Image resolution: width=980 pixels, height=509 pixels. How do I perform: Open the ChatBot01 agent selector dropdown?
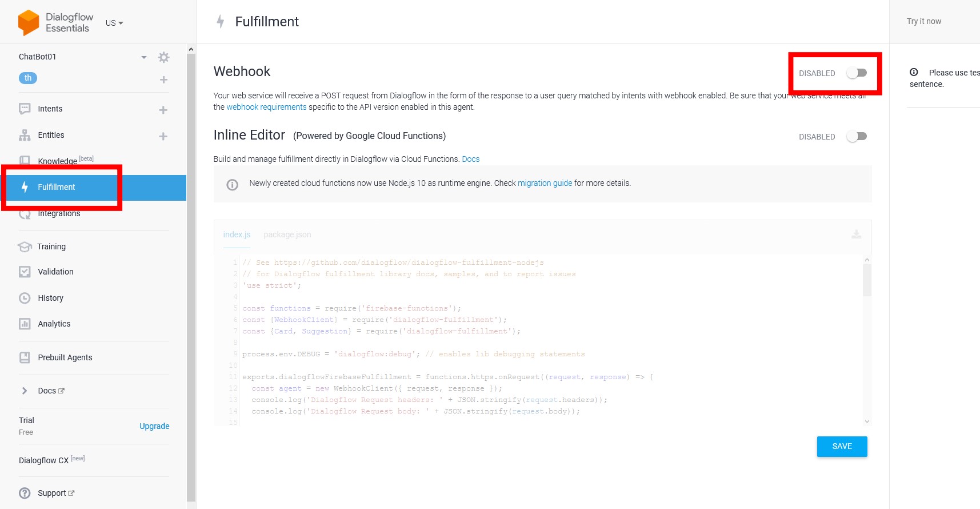click(x=144, y=57)
